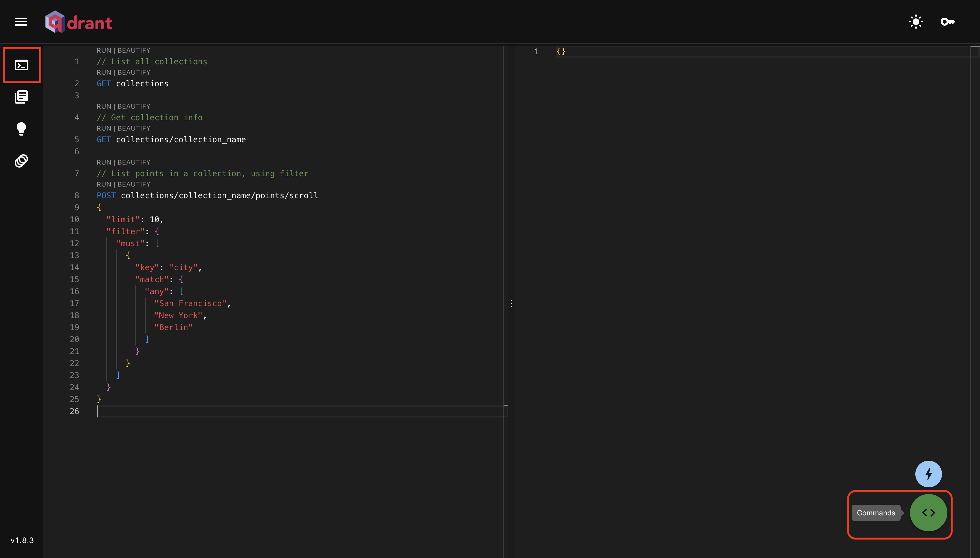Run the GET collections request above line 2

(104, 72)
